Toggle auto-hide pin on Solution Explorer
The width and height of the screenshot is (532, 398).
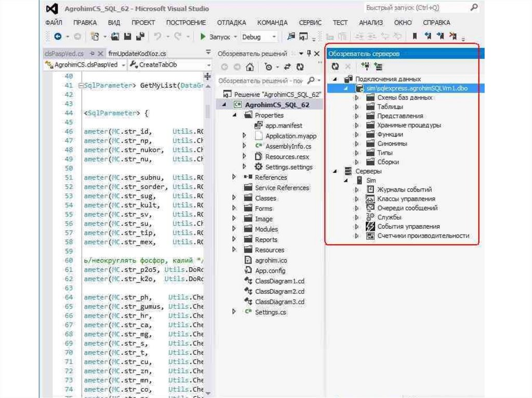(309, 53)
